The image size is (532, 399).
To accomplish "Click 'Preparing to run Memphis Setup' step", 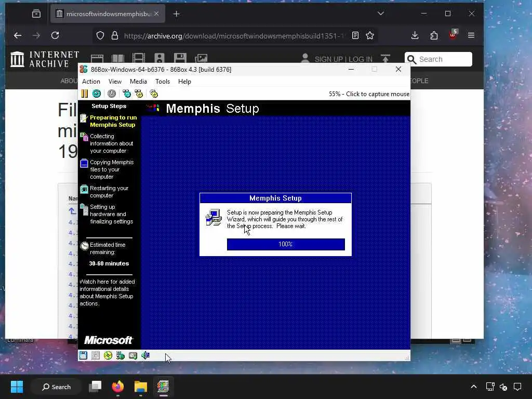I will 113,121.
